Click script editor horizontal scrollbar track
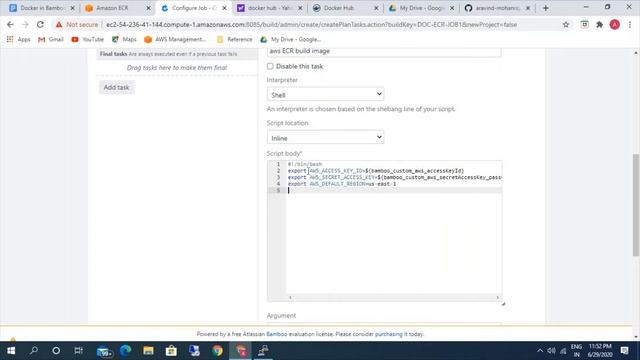Viewport: 640px width, 360px height. 394,298
